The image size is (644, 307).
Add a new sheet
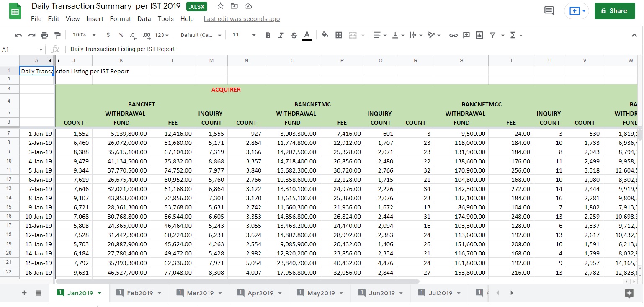pyautogui.click(x=24, y=293)
